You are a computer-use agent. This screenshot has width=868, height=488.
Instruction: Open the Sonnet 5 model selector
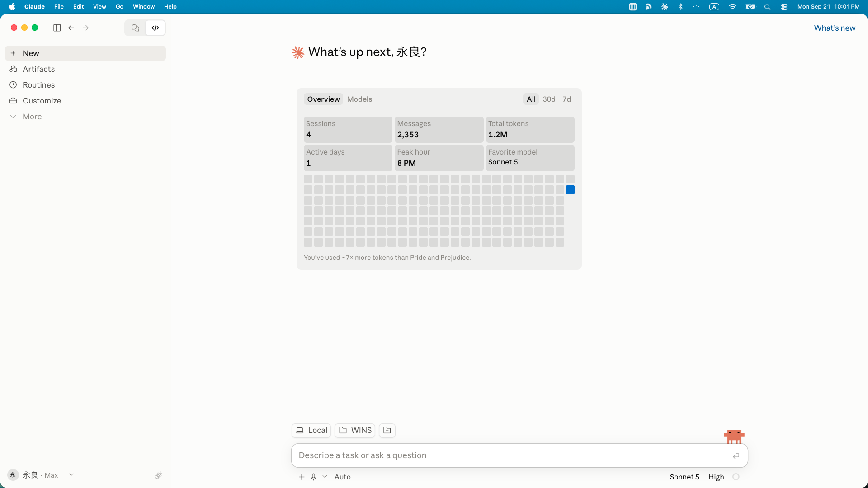tap(684, 477)
